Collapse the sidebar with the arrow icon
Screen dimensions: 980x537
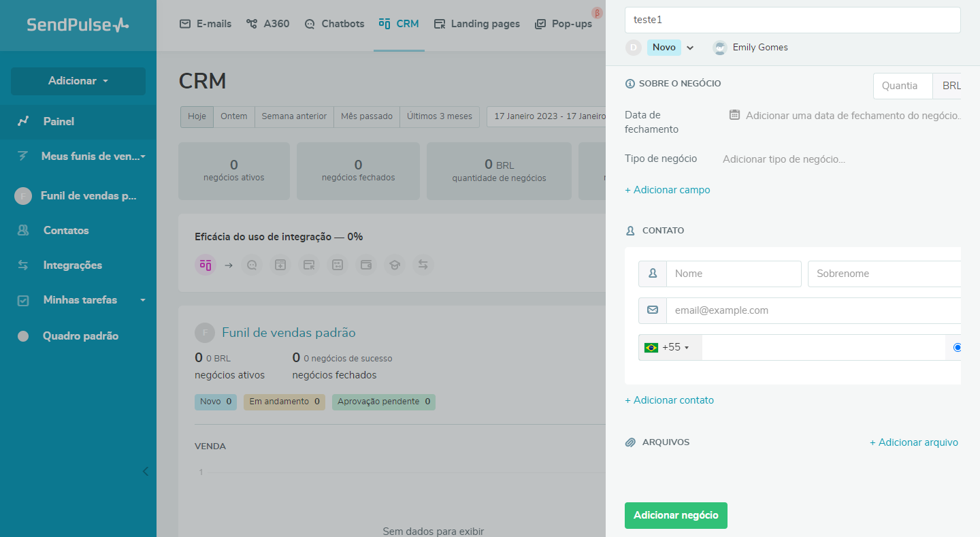tap(145, 471)
